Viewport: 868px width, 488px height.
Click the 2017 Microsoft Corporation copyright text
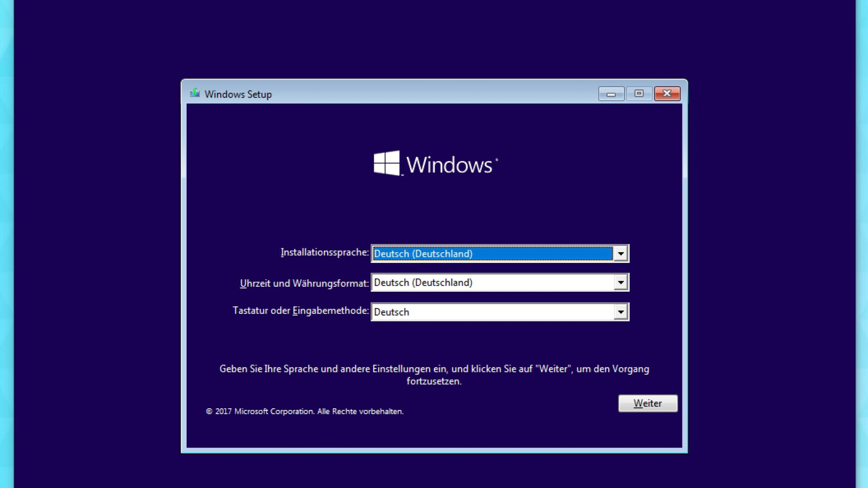[x=305, y=412]
